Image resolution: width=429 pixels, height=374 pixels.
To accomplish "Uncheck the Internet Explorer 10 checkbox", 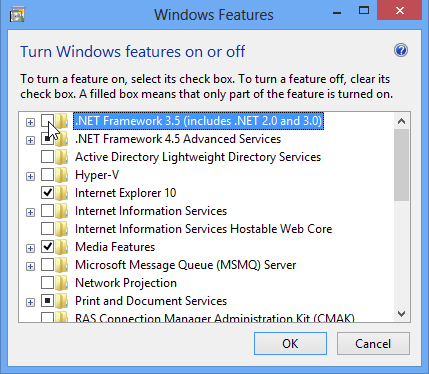I will pos(47,193).
